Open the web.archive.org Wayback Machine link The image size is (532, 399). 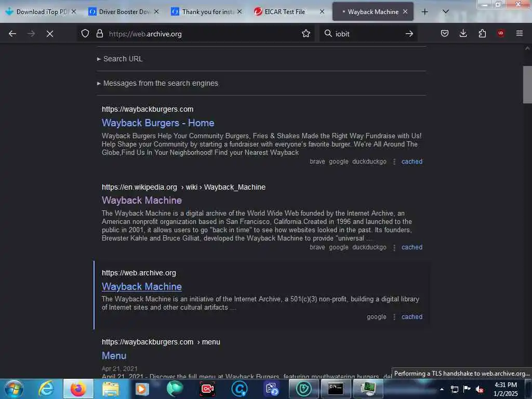pos(142,287)
